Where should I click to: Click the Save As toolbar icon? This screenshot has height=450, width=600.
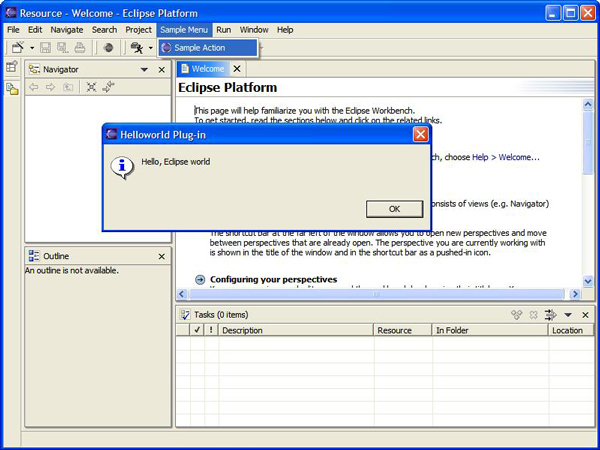click(62, 47)
